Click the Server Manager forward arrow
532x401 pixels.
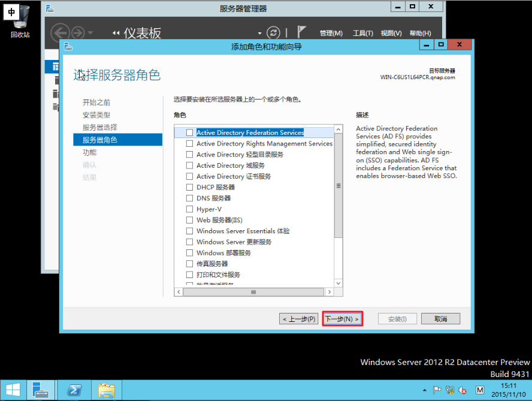tap(78, 33)
